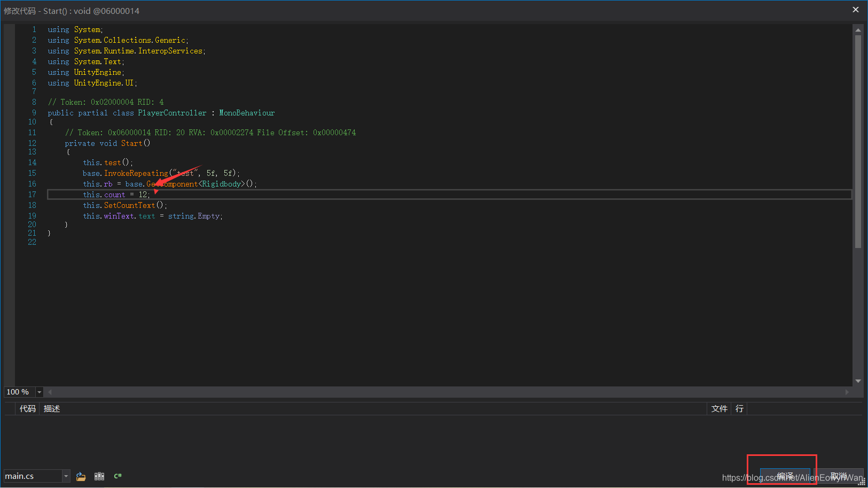Click the '// Token: 0x02000004 RID: 4' comment
868x488 pixels.
point(106,102)
